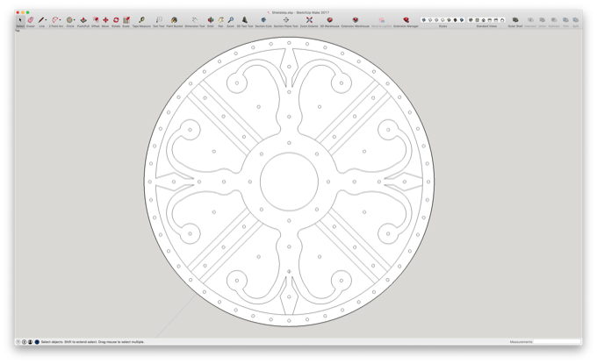
Task: Click the dark blue status bar icon
Action: (37, 342)
